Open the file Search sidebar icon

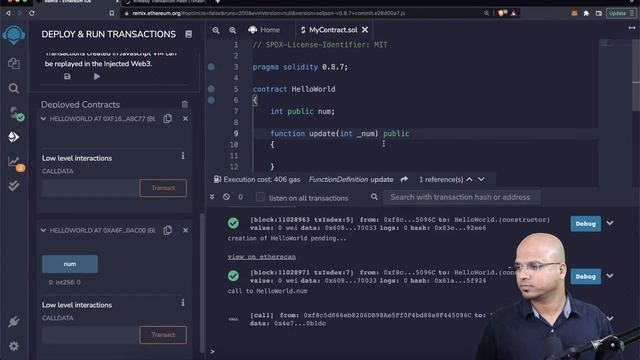pyautogui.click(x=14, y=88)
